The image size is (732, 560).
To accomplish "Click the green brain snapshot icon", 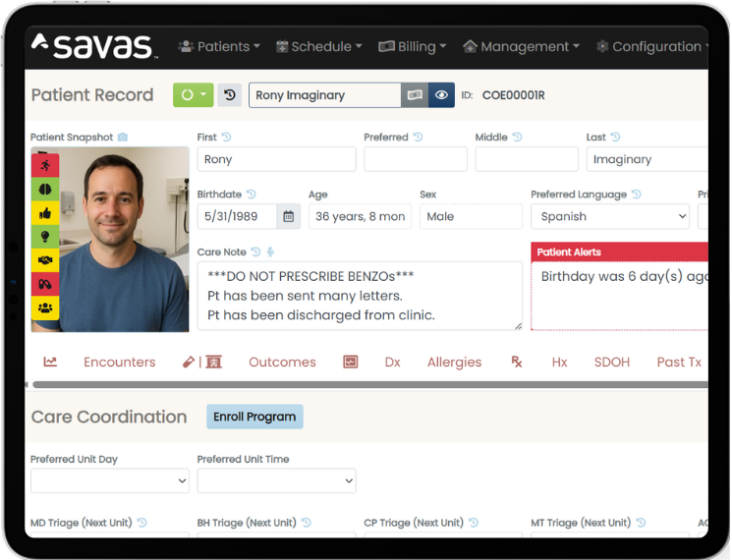I will coord(45,189).
